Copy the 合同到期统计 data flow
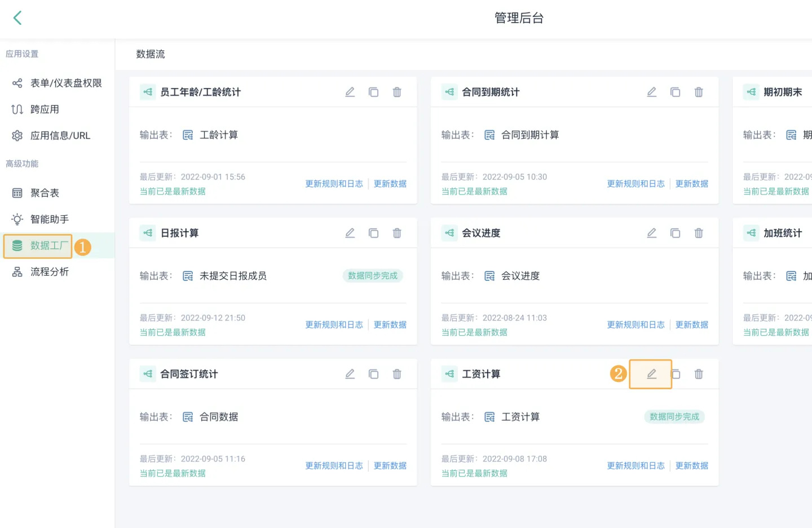Screen dimensions: 812x528 point(675,92)
